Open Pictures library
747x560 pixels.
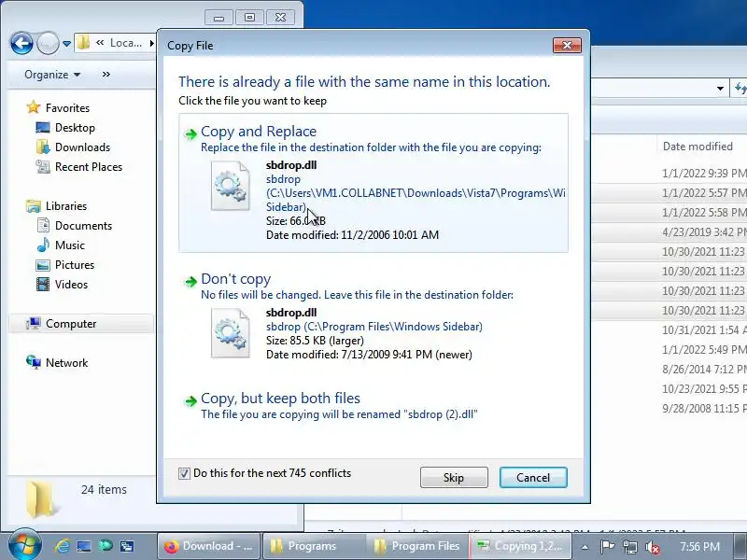click(75, 264)
